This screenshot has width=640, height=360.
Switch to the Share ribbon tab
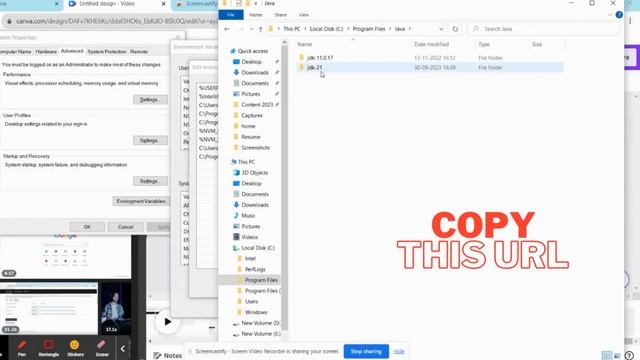(280, 15)
